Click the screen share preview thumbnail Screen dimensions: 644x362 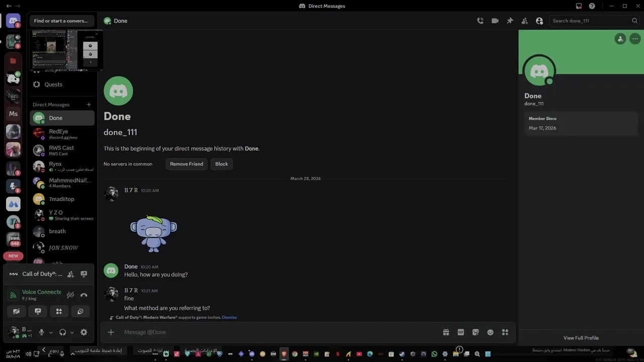(x=66, y=50)
